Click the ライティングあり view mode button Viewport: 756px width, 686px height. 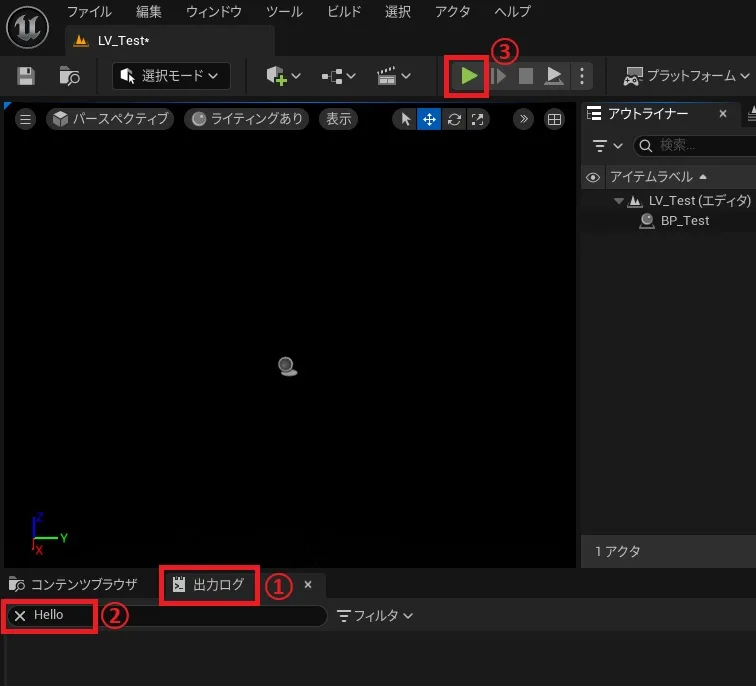(247, 119)
